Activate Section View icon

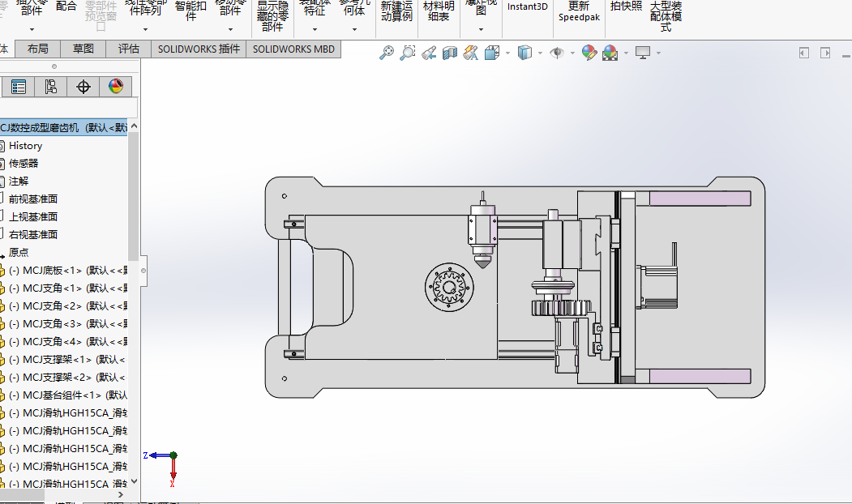pyautogui.click(x=450, y=53)
